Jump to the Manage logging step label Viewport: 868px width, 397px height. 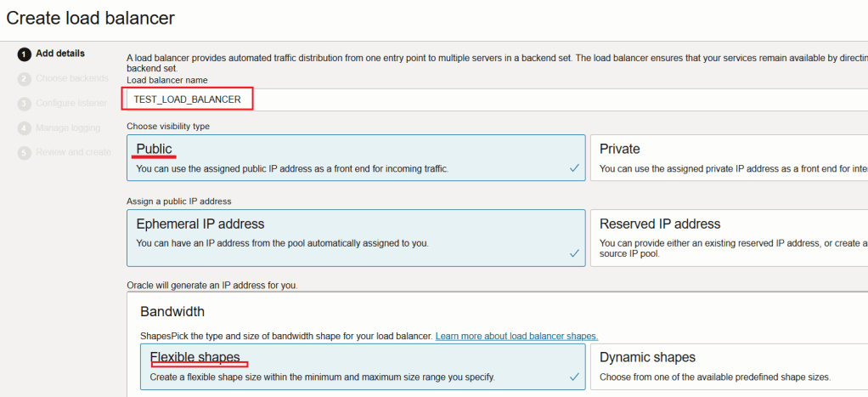pos(68,128)
